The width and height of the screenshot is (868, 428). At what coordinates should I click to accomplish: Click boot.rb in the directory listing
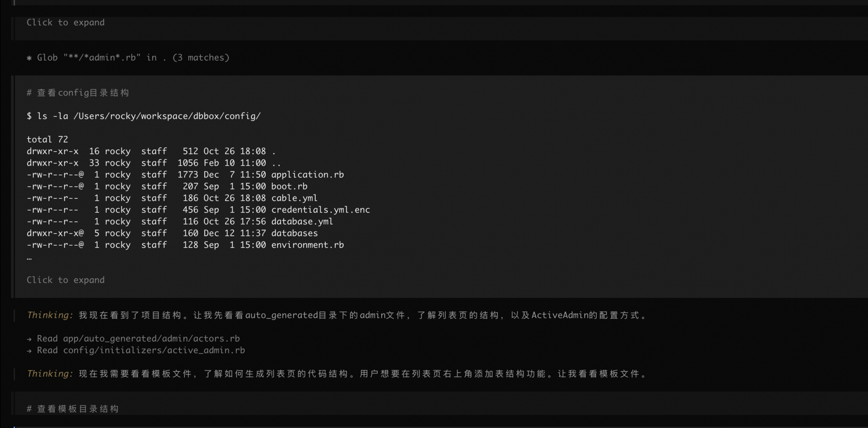coord(289,187)
